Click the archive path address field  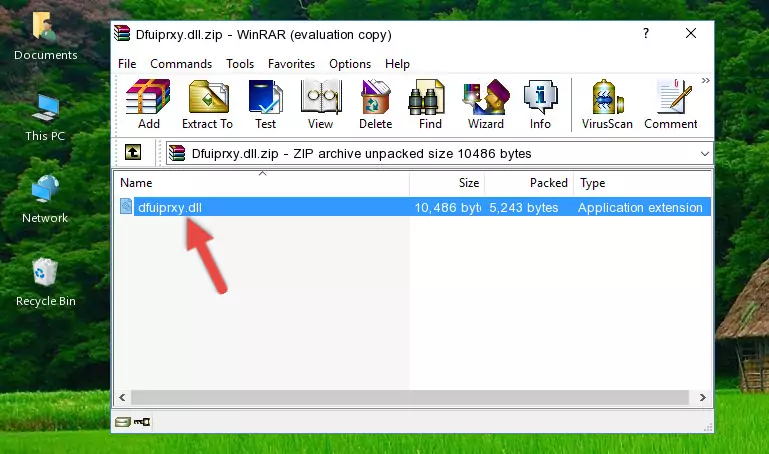tap(439, 153)
